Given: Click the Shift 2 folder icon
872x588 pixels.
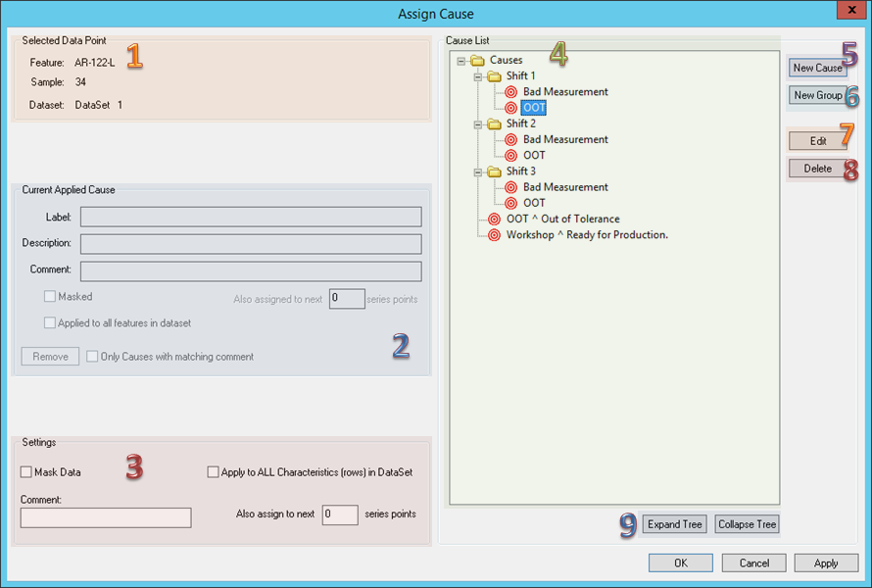Looking at the screenshot, I should 494,124.
